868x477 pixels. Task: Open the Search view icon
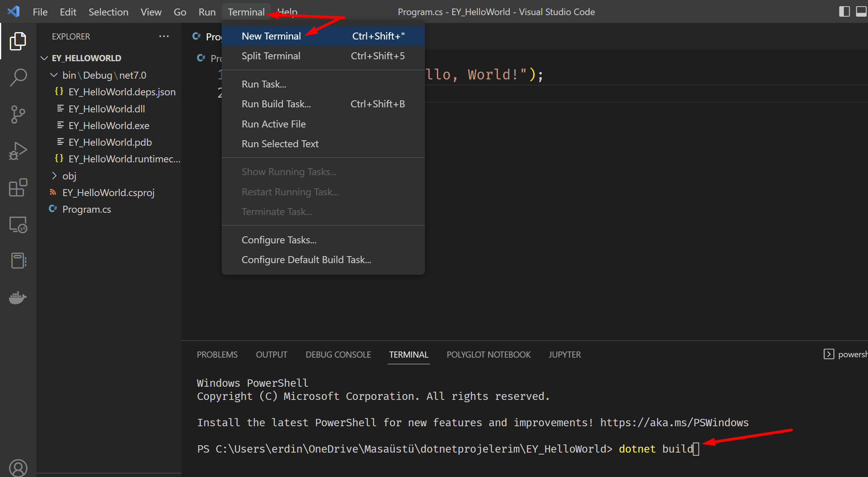coord(18,77)
